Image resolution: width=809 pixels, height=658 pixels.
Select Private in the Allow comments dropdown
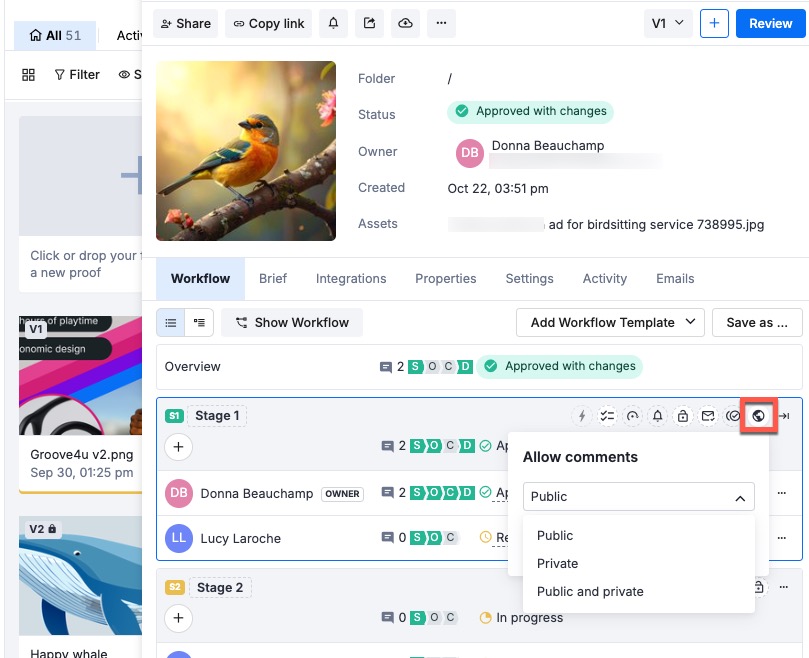tap(557, 563)
